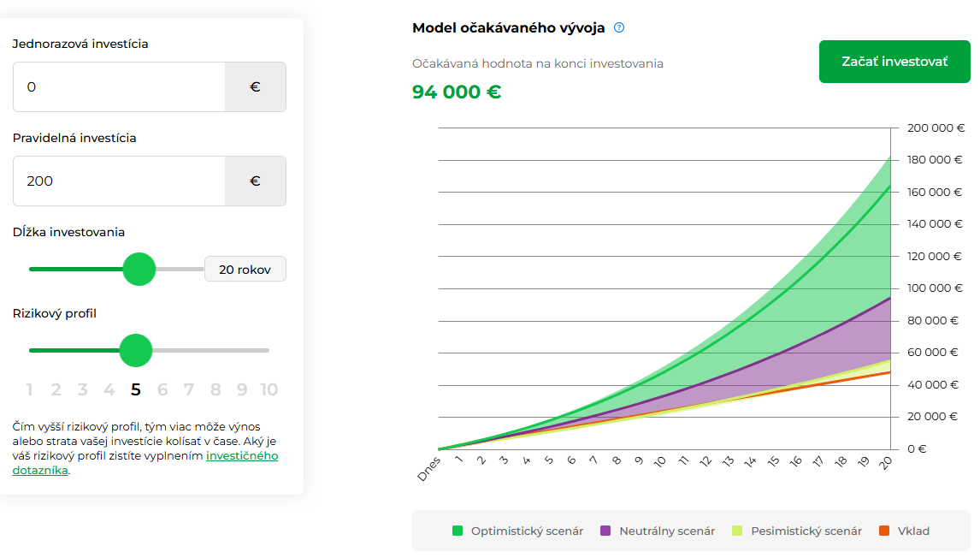Click the euro symbol next to Jednorazová investícia
980x558 pixels.
pyautogui.click(x=255, y=86)
